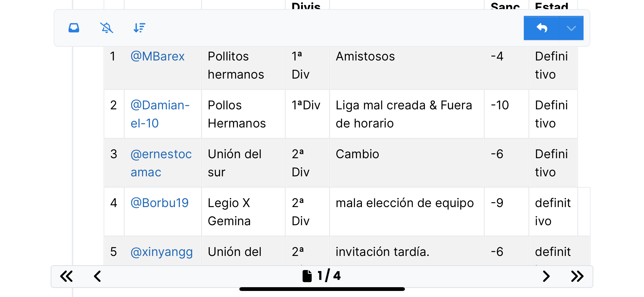Go to the previous page
Image resolution: width=644 pixels, height=297 pixels.
click(98, 276)
